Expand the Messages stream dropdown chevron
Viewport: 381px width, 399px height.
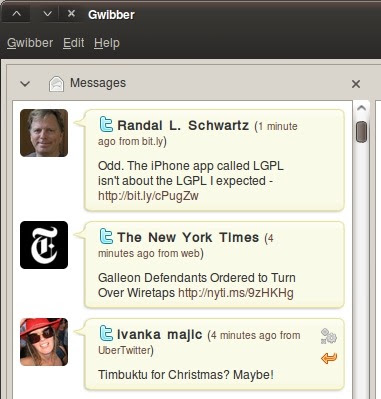click(25, 84)
